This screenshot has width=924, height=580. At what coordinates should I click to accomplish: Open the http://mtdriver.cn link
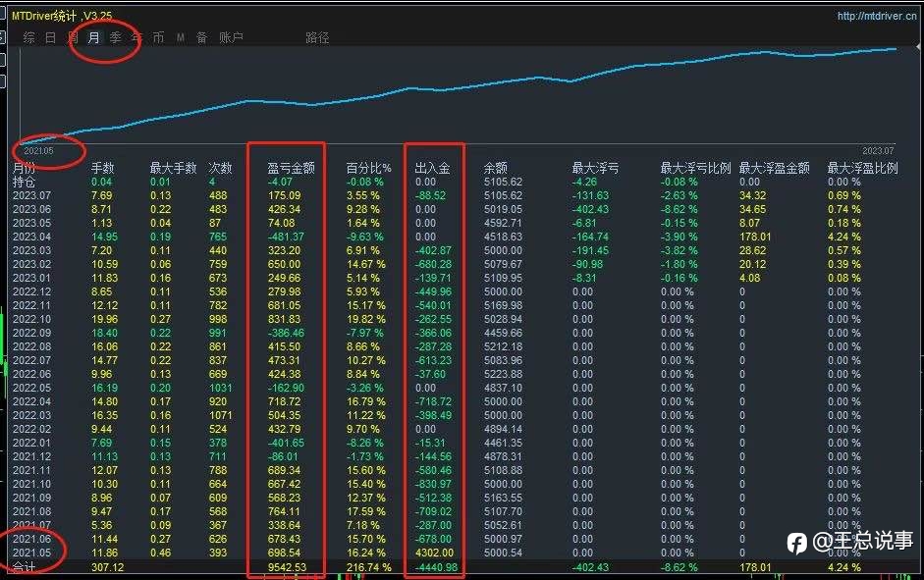pos(877,16)
